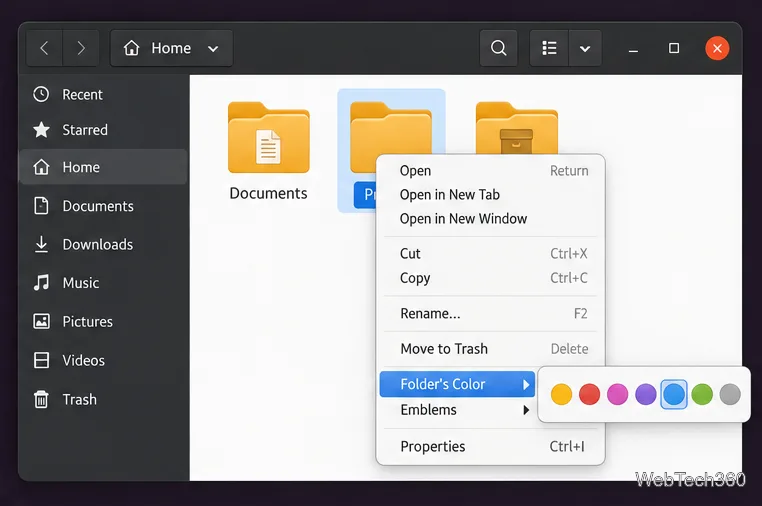Open Starred in the sidebar
The width and height of the screenshot is (762, 506).
(x=103, y=130)
